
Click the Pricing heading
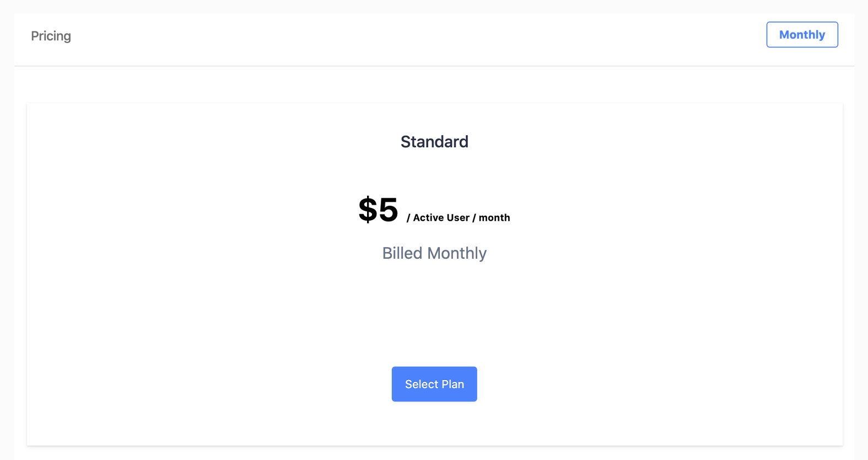(x=51, y=35)
